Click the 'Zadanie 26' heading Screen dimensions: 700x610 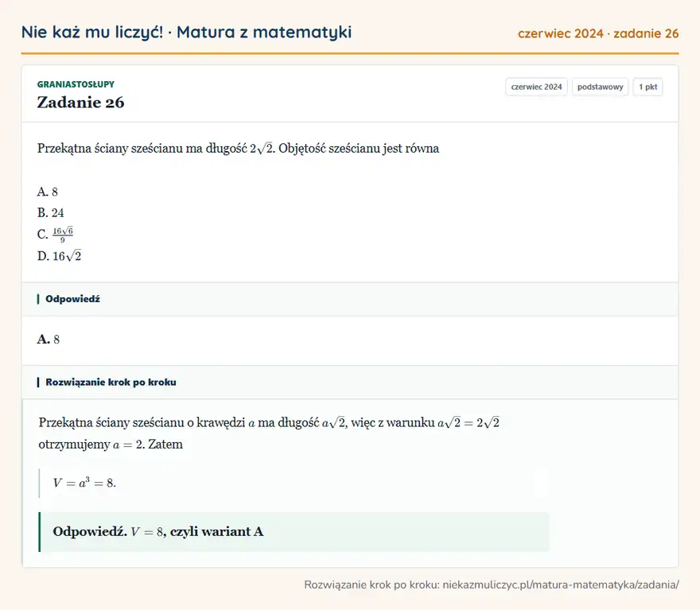coord(81,102)
